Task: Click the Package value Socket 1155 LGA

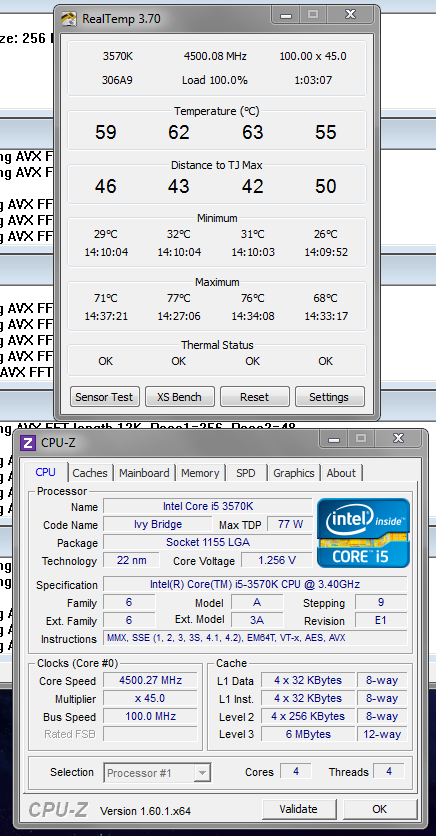Action: click(207, 542)
